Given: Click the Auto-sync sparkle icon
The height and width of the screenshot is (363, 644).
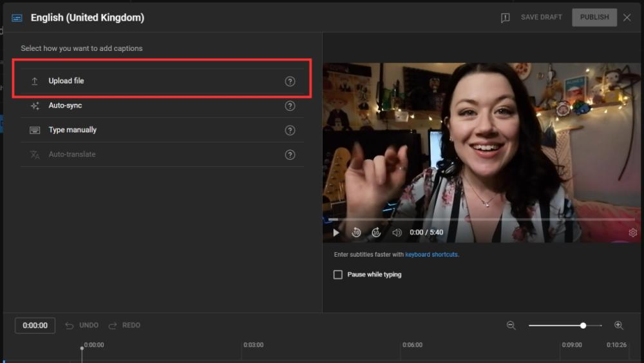Looking at the screenshot, I should (x=35, y=106).
